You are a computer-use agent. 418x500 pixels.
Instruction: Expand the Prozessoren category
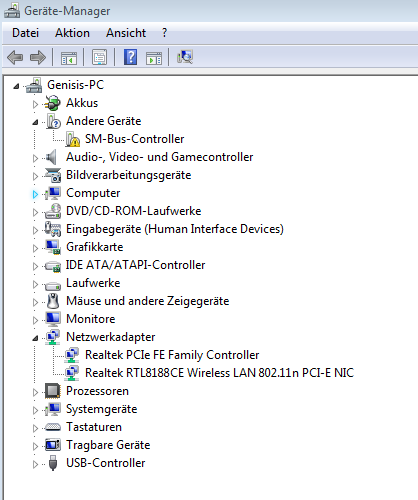35,392
